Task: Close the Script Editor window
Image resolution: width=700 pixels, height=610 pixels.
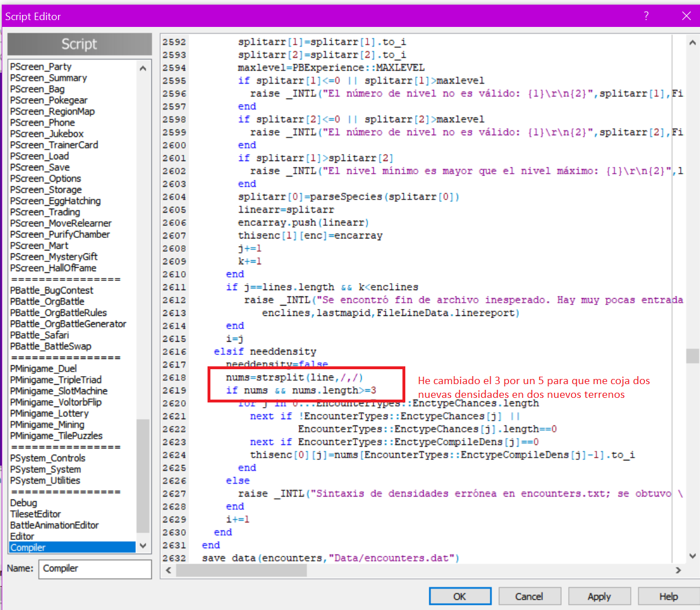Action: pyautogui.click(x=686, y=16)
